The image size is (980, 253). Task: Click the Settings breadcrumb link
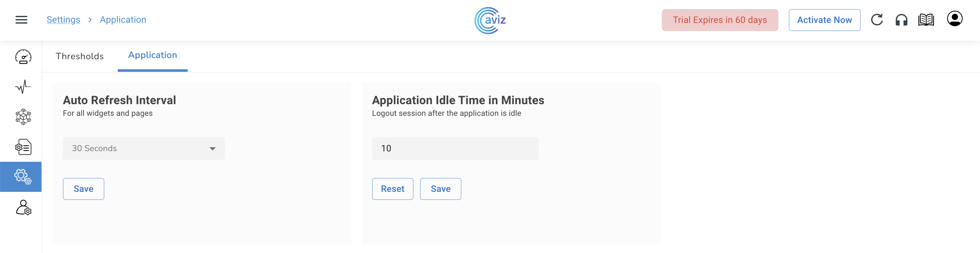pos(63,20)
